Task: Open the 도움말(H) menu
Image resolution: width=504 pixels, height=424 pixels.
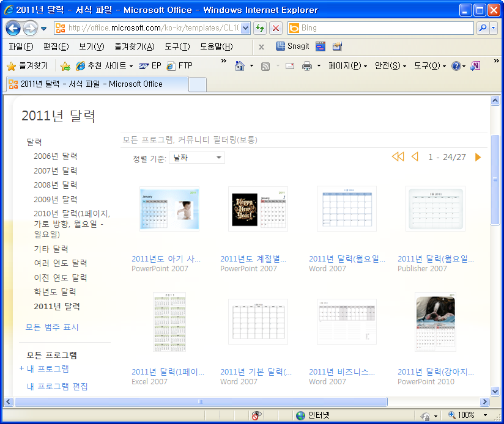Action: click(217, 47)
